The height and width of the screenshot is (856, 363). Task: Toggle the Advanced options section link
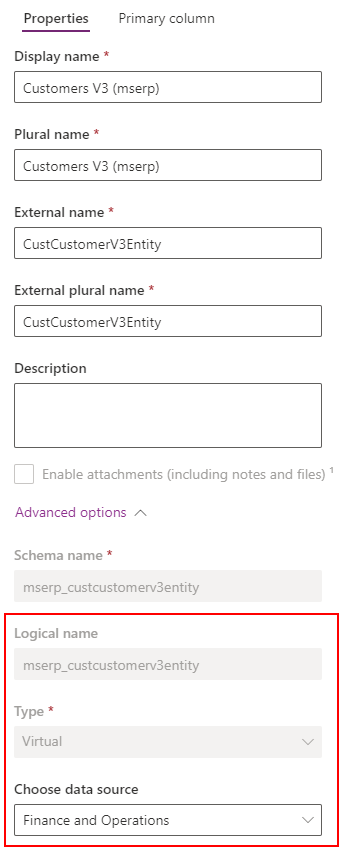click(x=71, y=513)
